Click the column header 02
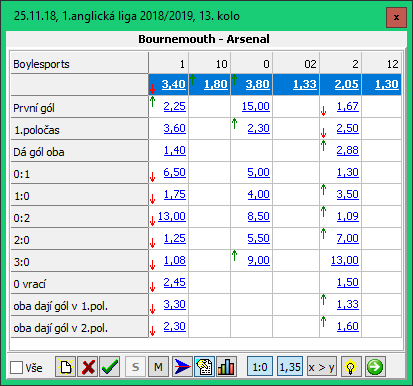The width and height of the screenshot is (413, 386). (296, 63)
